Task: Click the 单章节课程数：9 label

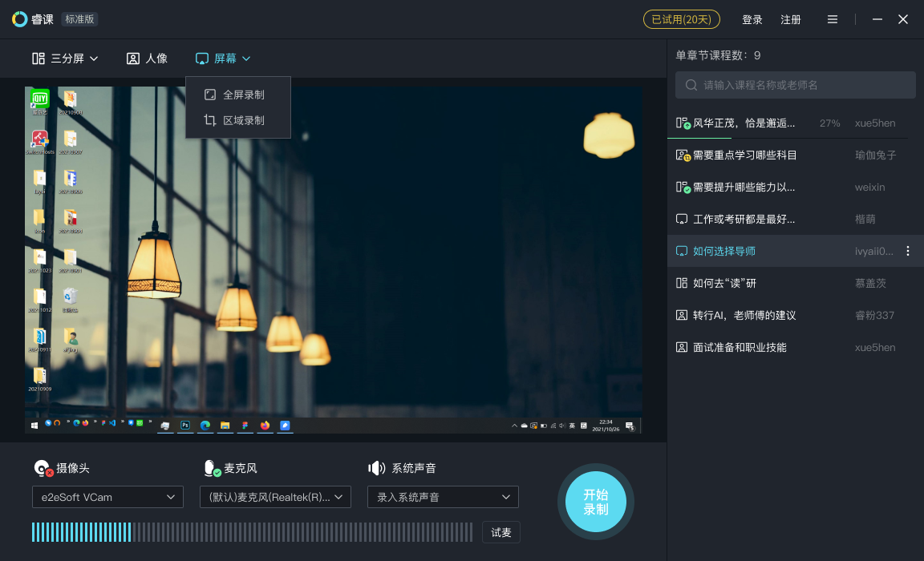Action: (x=718, y=55)
